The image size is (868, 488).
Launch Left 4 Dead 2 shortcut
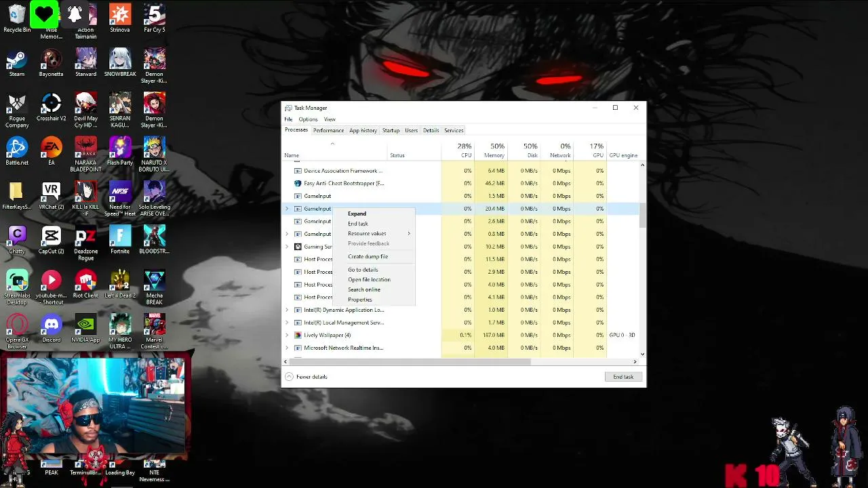(x=120, y=284)
